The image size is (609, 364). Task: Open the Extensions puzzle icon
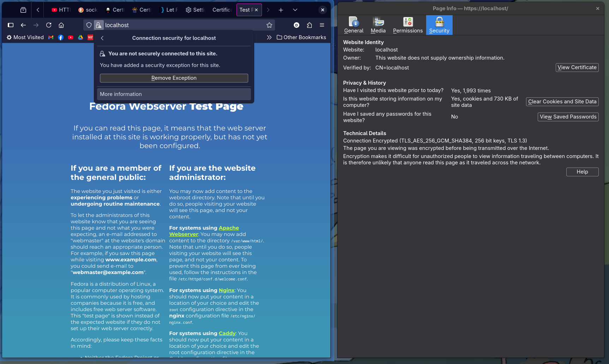point(309,25)
